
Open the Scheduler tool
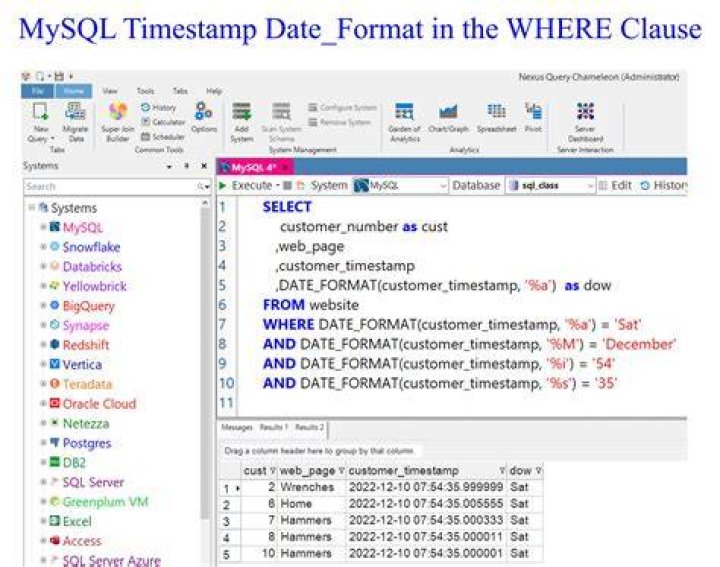click(x=163, y=137)
